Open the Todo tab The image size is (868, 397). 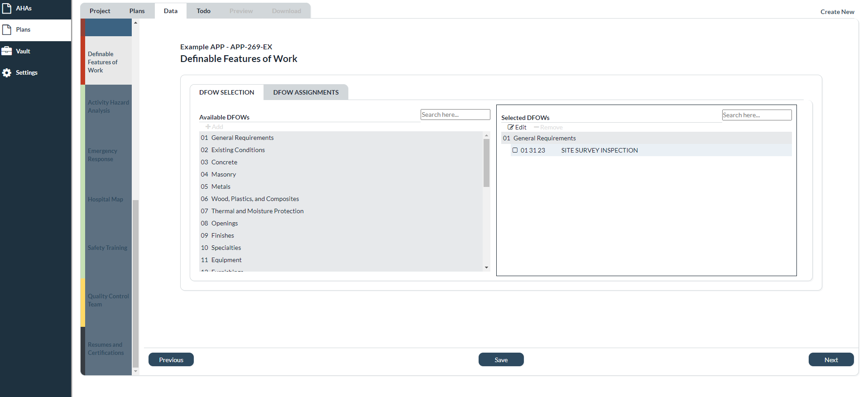(x=203, y=11)
